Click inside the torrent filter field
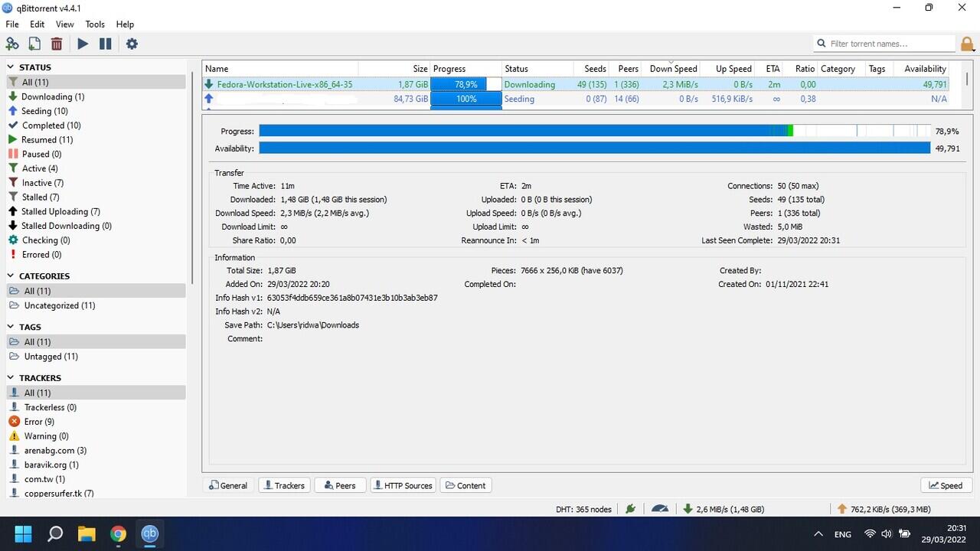Viewport: 980px width, 551px height. coord(884,44)
